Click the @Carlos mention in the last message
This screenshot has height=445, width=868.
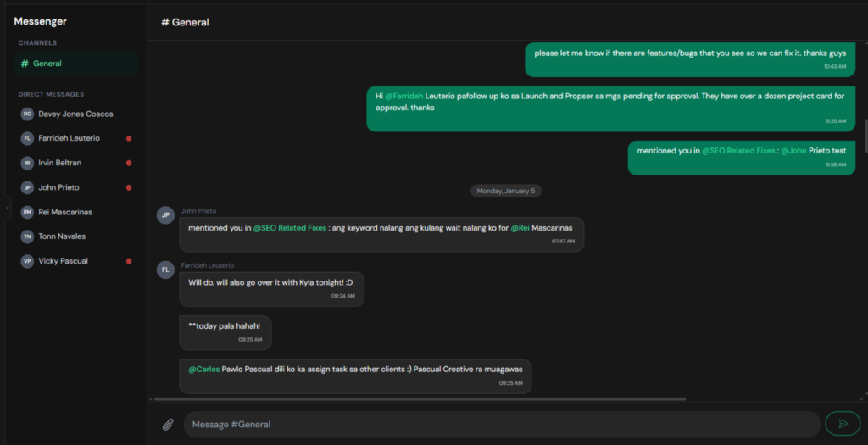click(x=203, y=369)
